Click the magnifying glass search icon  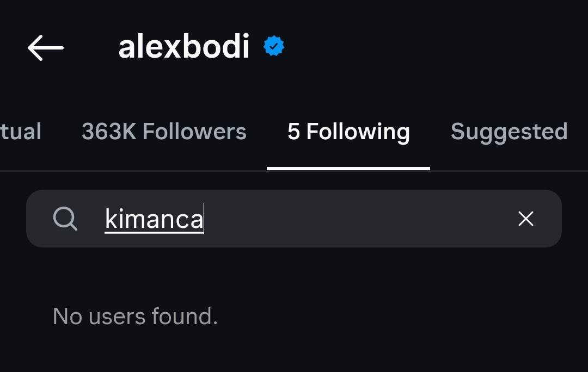point(65,219)
